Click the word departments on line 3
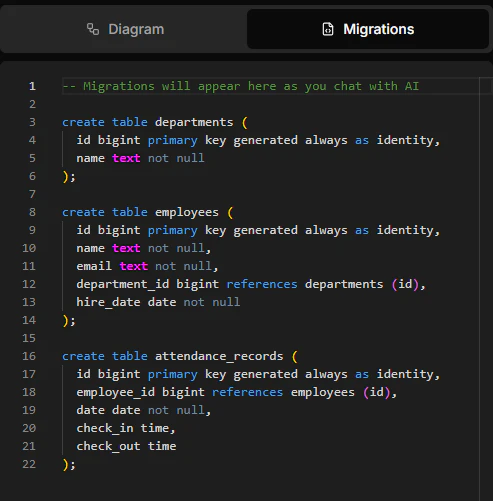Image resolution: width=493 pixels, height=501 pixels. pyautogui.click(x=194, y=122)
